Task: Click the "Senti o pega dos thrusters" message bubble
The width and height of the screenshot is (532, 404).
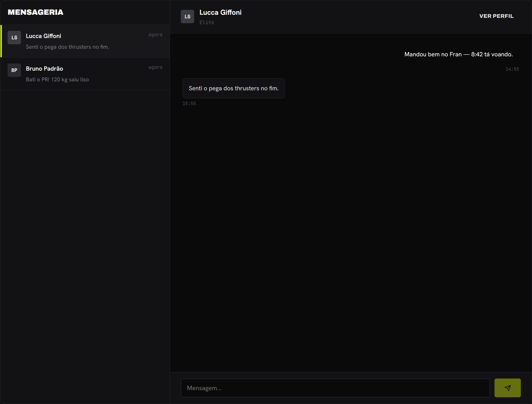Action: tap(234, 88)
